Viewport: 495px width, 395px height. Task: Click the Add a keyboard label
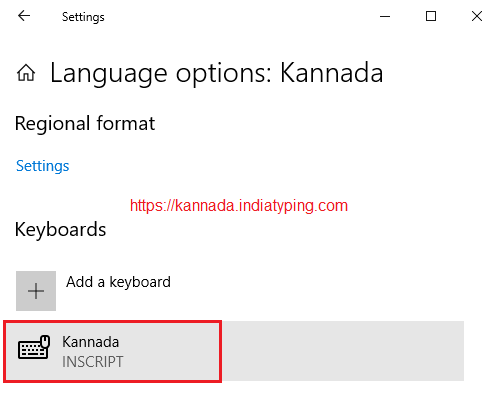[118, 282]
